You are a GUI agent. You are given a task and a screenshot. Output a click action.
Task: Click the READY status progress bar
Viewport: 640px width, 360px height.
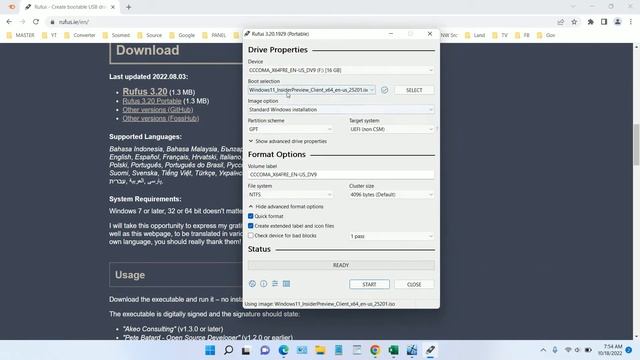coord(341,265)
